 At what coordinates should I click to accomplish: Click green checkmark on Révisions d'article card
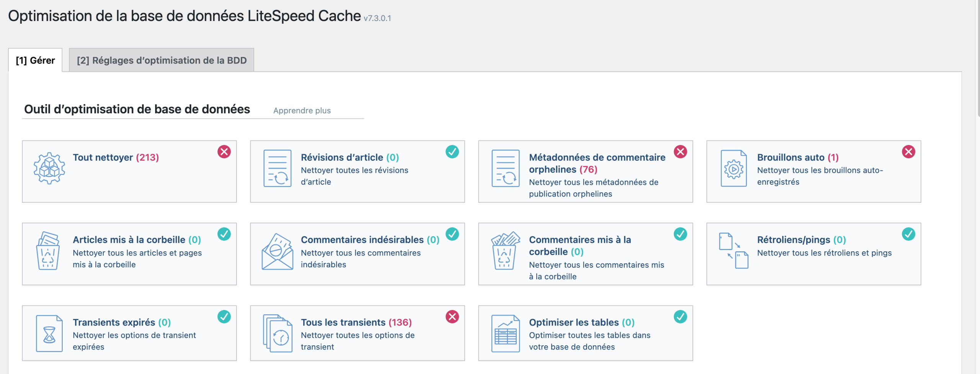coord(452,152)
